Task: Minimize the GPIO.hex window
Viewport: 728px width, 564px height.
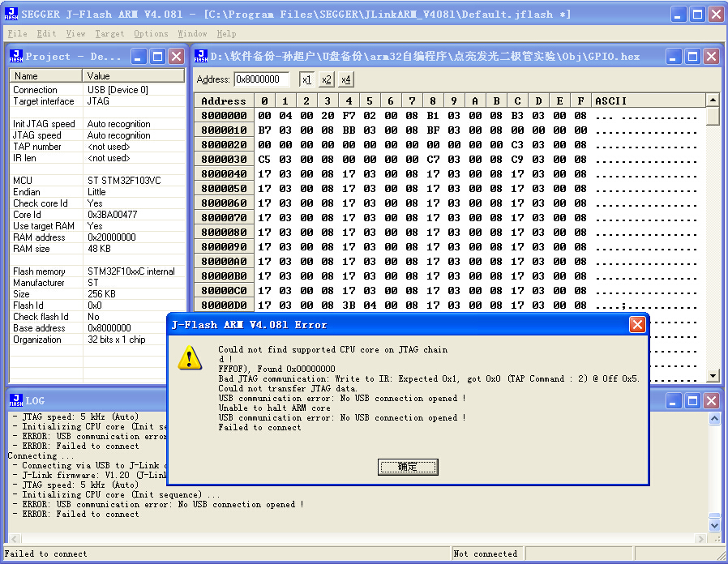Action: point(673,57)
